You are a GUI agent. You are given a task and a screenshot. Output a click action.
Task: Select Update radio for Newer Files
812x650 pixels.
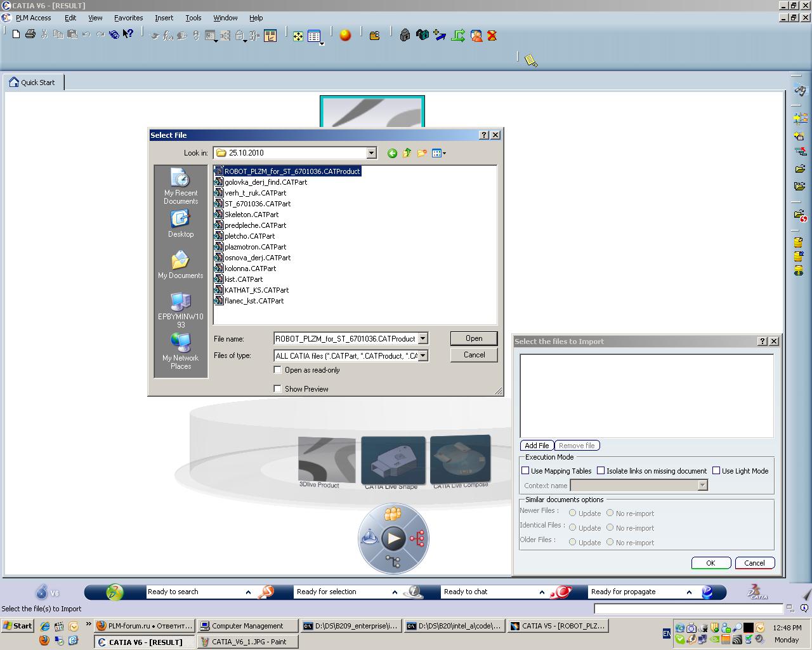point(573,514)
